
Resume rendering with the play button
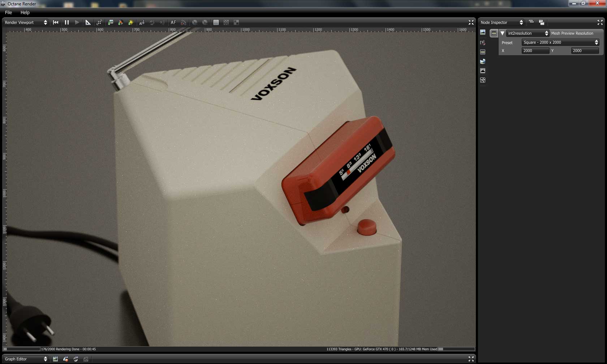tap(77, 22)
